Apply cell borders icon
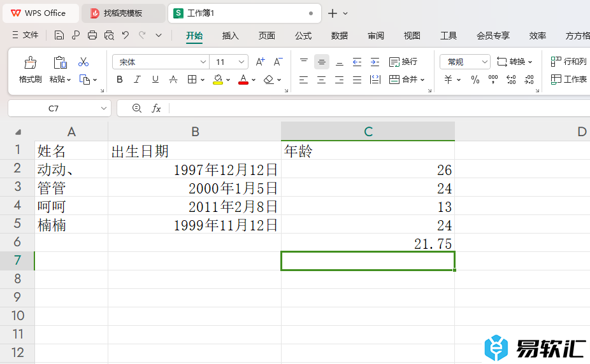This screenshot has height=364, width=590. (x=192, y=80)
